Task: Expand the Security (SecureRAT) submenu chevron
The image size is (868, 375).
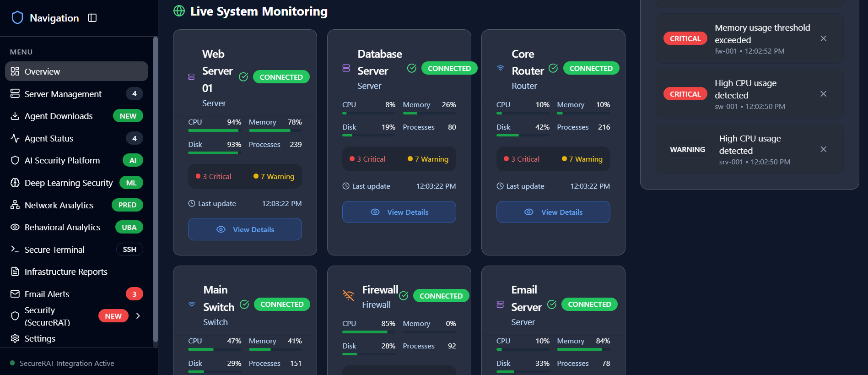Action: [x=138, y=316]
